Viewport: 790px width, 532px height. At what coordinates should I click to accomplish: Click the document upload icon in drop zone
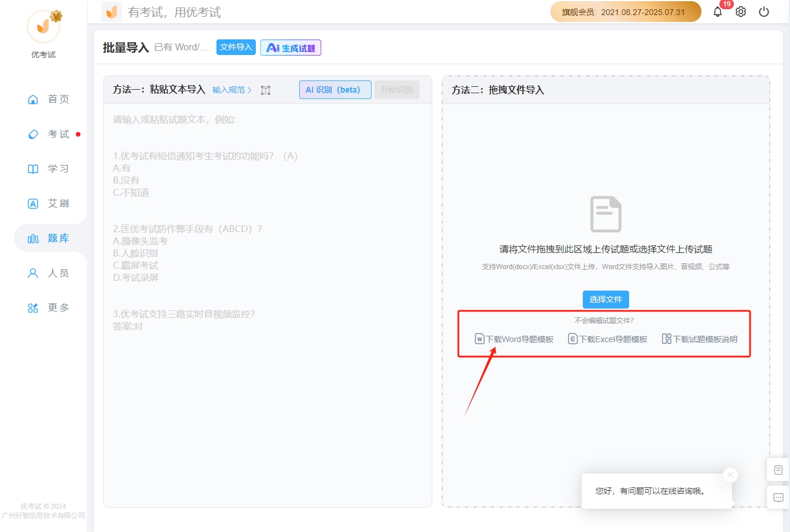coord(605,214)
